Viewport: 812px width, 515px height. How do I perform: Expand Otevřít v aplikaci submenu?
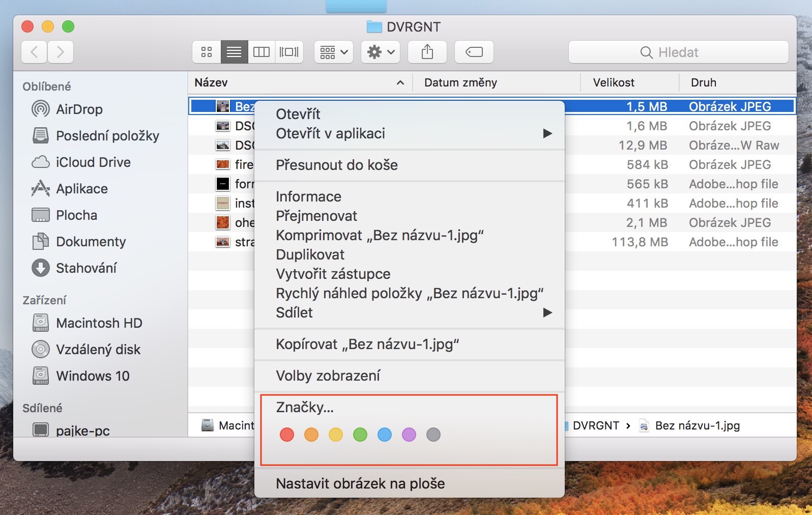[410, 133]
